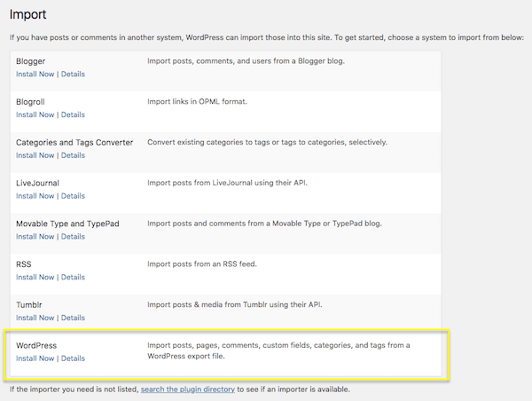Install Movable Type and TypePad importer
532x401 pixels.
click(x=35, y=236)
